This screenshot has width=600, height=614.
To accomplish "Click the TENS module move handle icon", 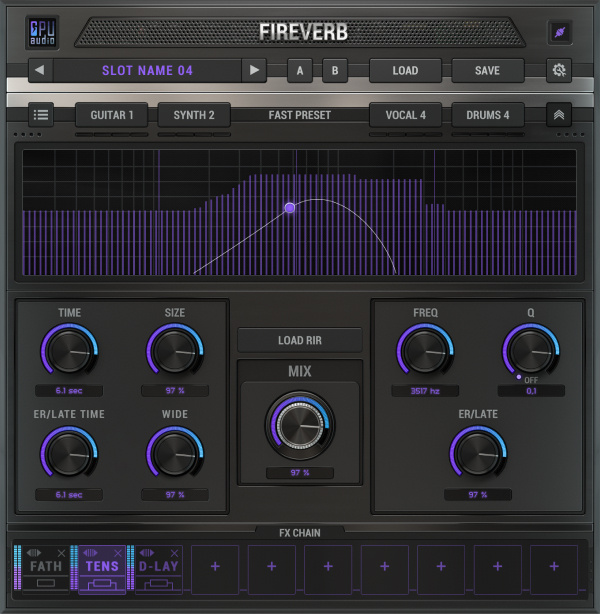I will (x=90, y=553).
